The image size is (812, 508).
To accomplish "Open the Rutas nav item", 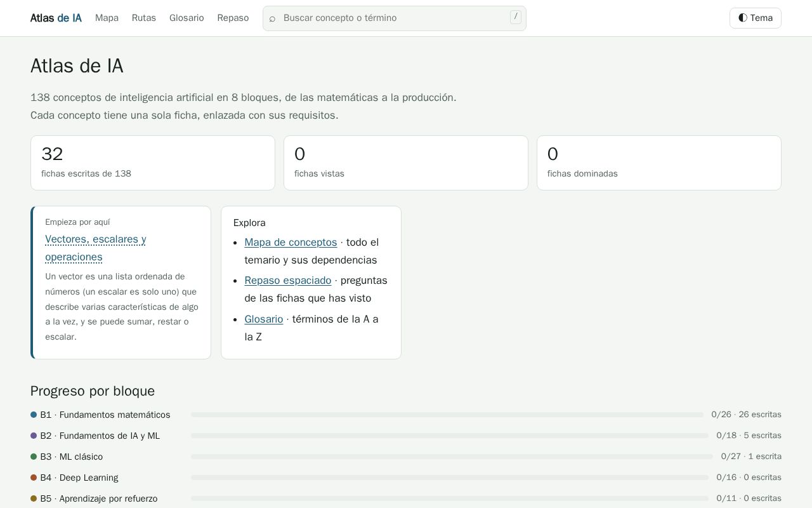I will click(x=144, y=18).
